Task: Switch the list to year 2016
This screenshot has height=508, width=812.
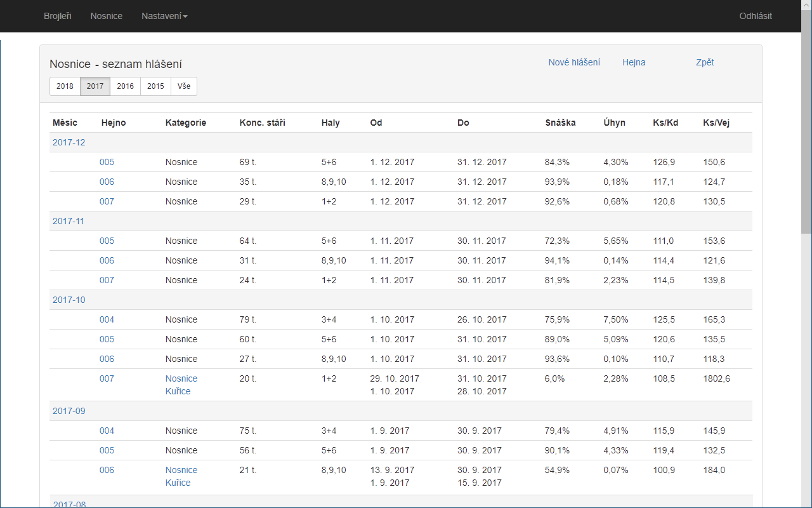Action: tap(126, 86)
